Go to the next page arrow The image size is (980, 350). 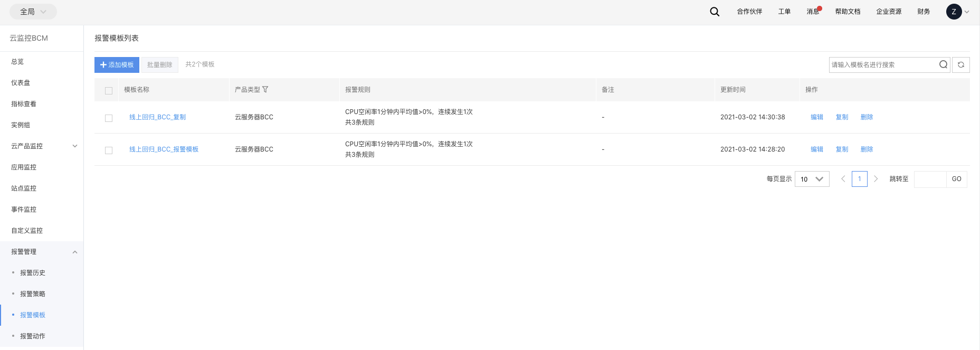click(x=876, y=179)
